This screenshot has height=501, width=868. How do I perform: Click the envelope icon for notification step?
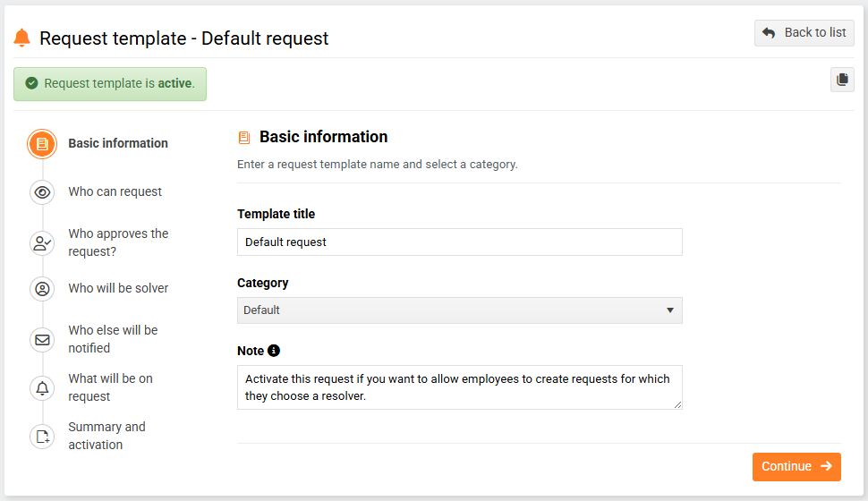point(42,340)
